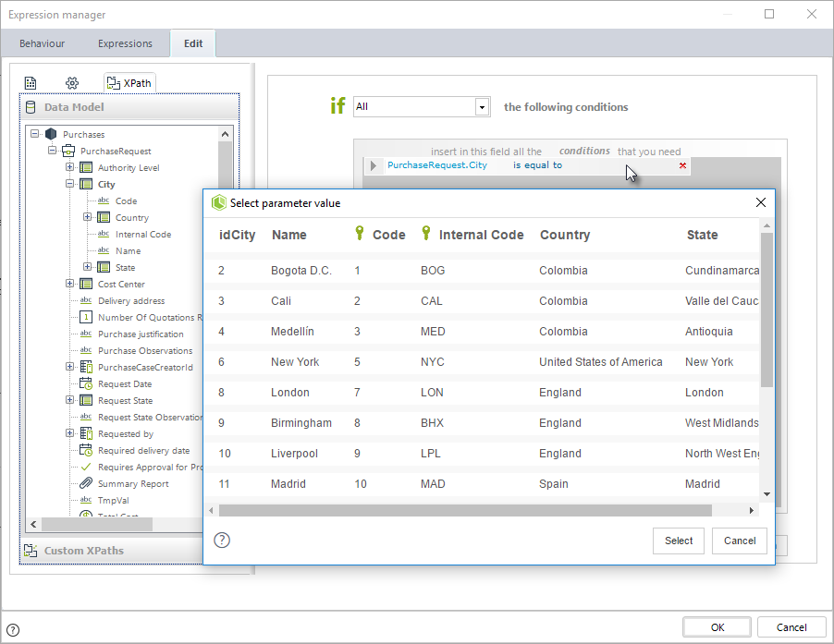Select the Medellín row
This screenshot has width=834, height=644.
pyautogui.click(x=482, y=332)
